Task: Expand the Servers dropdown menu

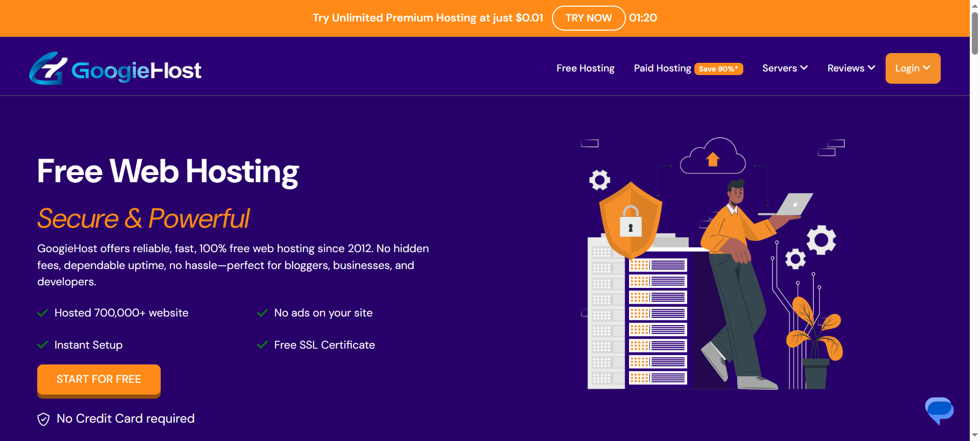Action: tap(785, 68)
